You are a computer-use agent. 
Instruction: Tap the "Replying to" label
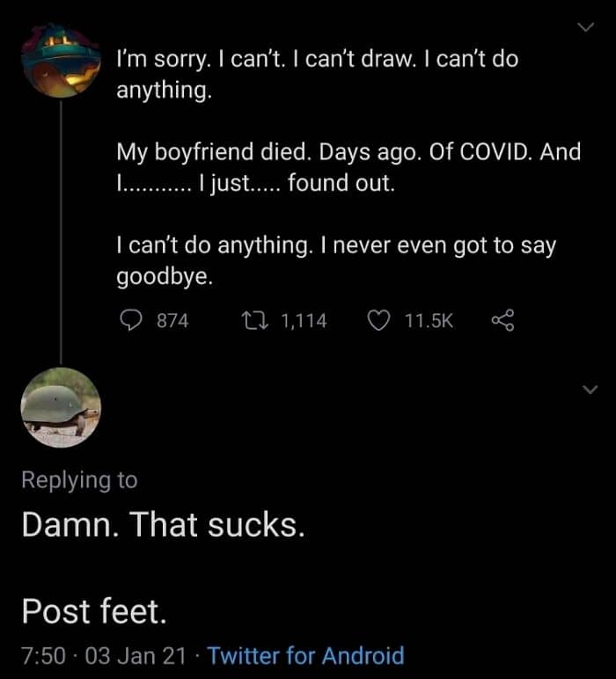point(79,479)
